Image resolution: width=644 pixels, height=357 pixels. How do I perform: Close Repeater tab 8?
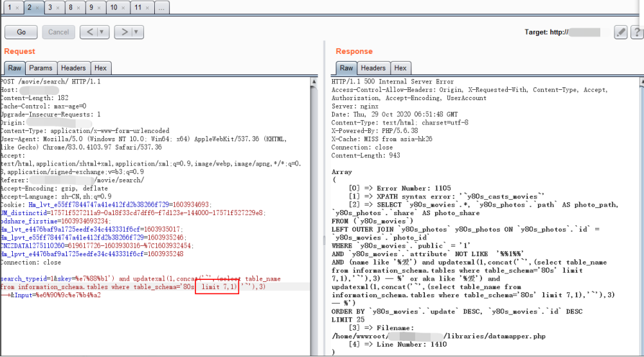tap(78, 8)
